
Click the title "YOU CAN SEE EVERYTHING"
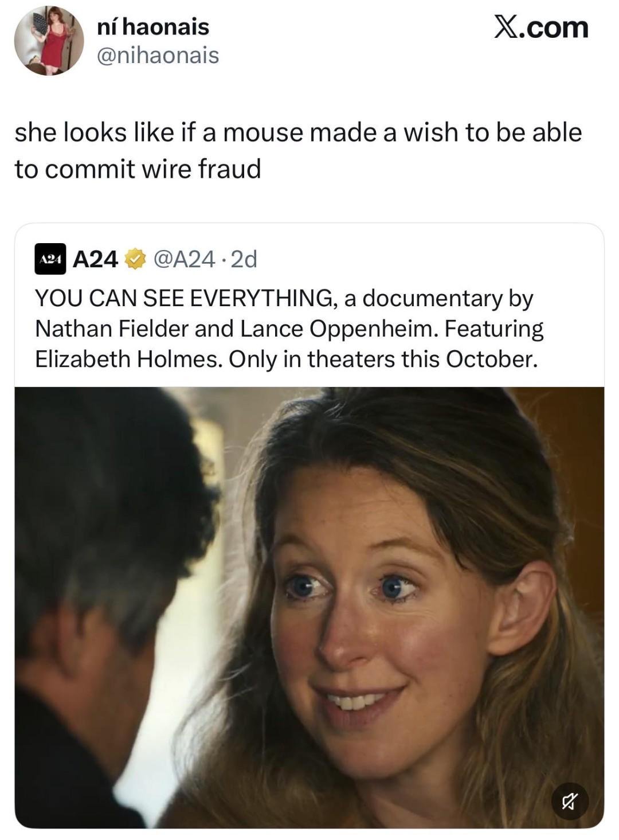[183, 299]
